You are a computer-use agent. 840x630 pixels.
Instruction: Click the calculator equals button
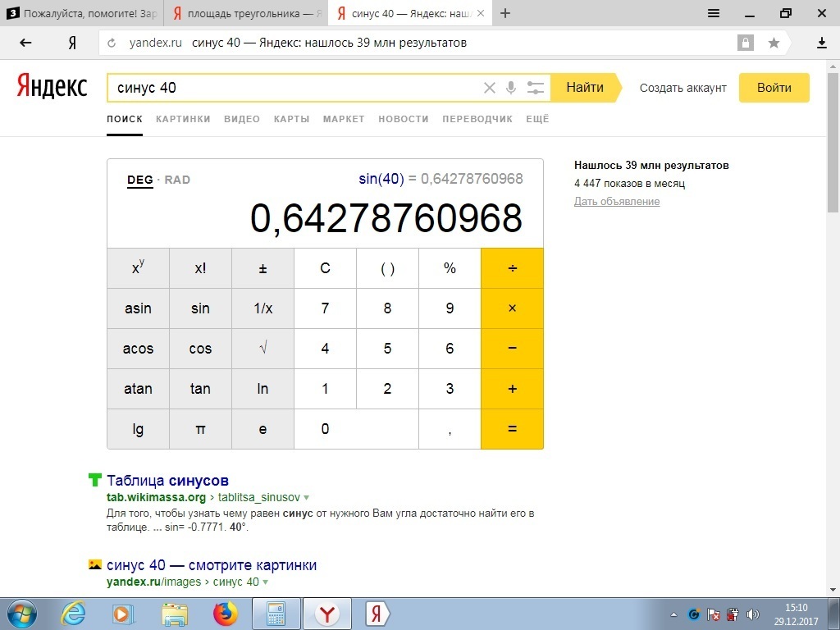(512, 429)
